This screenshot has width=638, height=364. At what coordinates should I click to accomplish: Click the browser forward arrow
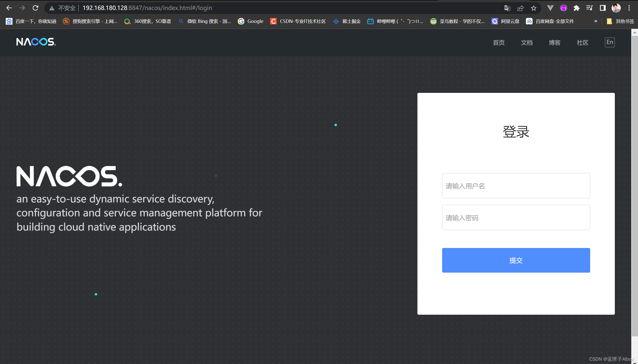pos(22,8)
